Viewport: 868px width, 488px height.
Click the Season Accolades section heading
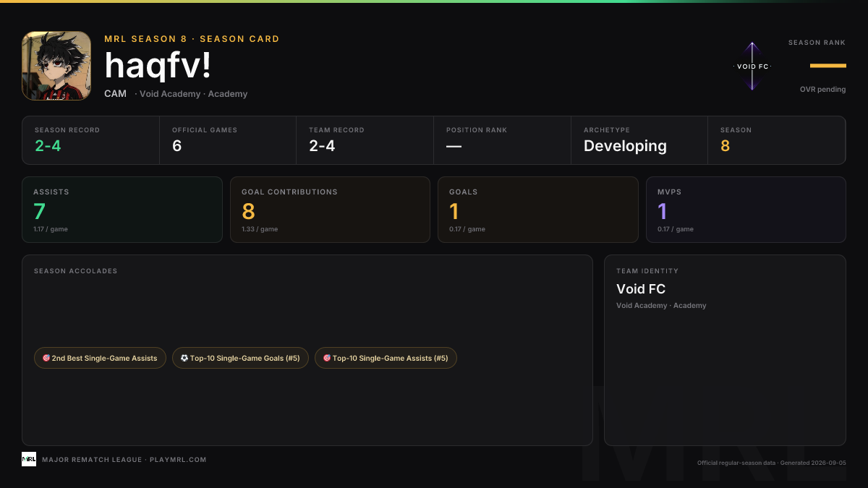pos(75,271)
